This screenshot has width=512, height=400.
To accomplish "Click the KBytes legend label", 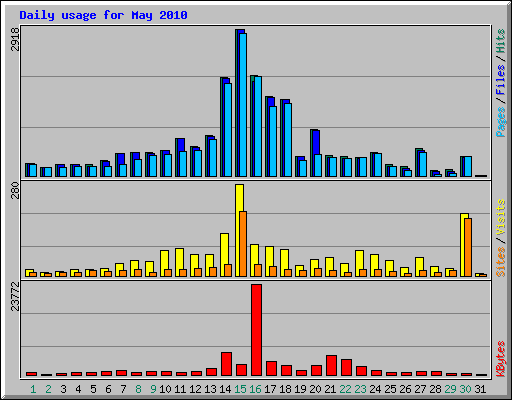I will [x=501, y=359].
